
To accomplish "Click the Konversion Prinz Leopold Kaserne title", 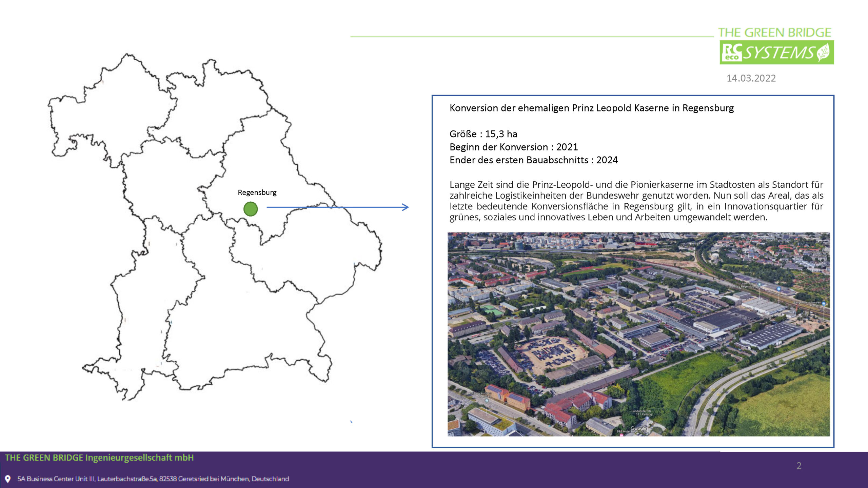I will 591,108.
